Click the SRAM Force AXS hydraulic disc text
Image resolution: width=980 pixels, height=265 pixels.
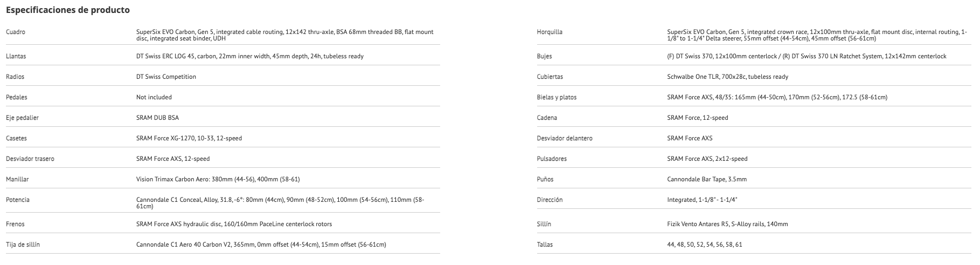pyautogui.click(x=234, y=224)
